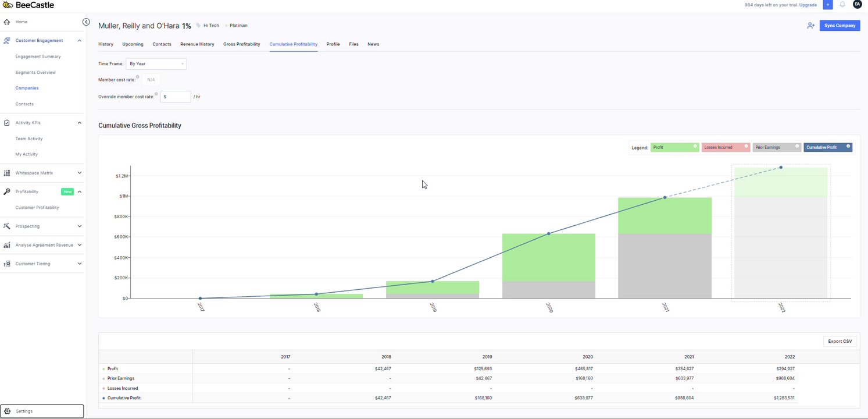The height and width of the screenshot is (419, 868).
Task: Click the add contact person icon
Action: coord(810,26)
